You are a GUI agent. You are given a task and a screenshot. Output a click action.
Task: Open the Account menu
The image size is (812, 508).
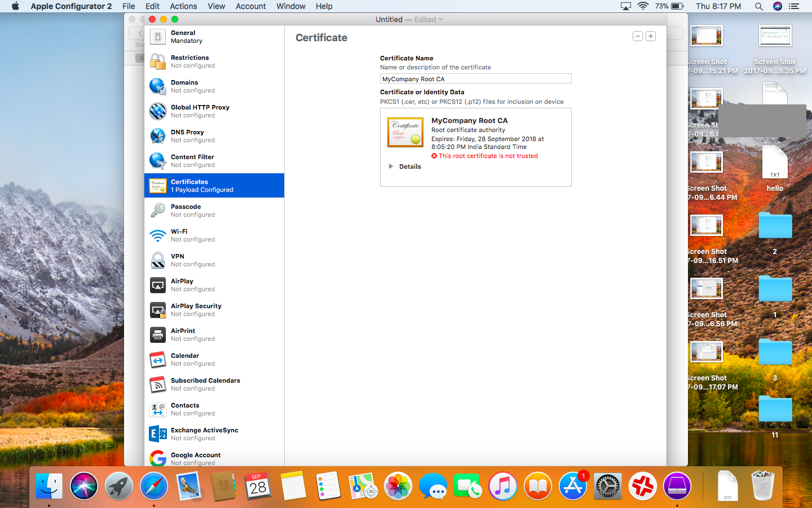[251, 6]
